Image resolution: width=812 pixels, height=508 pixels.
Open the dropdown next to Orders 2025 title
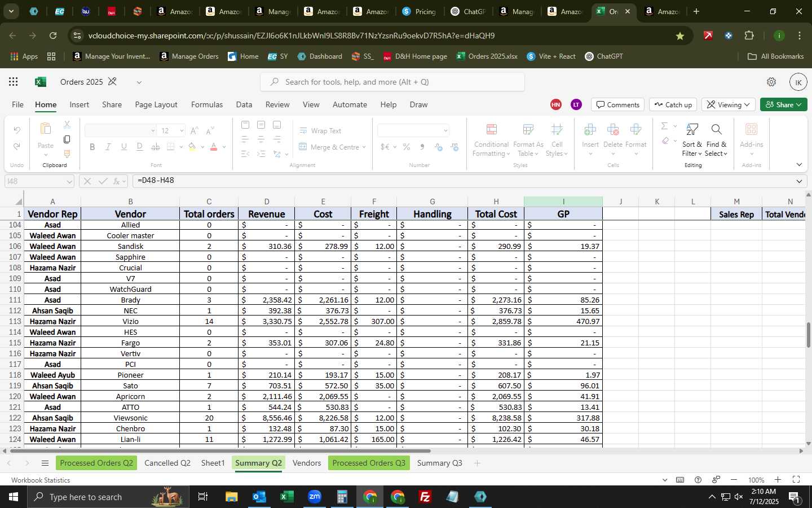(139, 82)
